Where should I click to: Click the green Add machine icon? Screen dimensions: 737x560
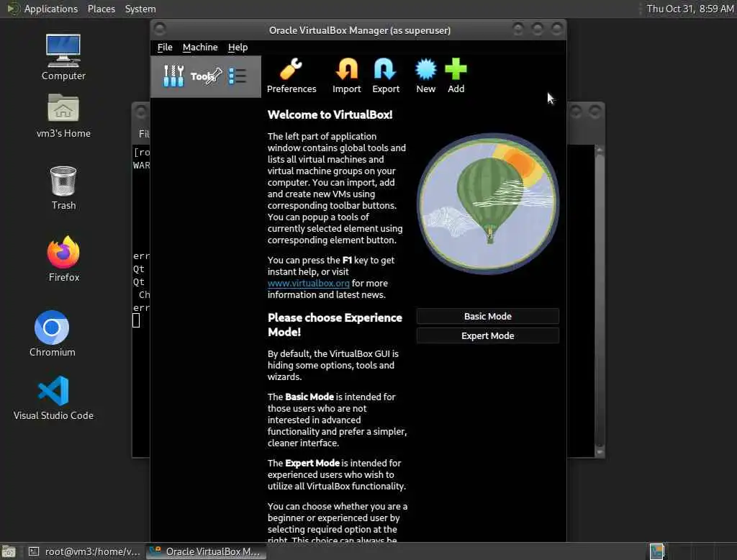pyautogui.click(x=456, y=76)
